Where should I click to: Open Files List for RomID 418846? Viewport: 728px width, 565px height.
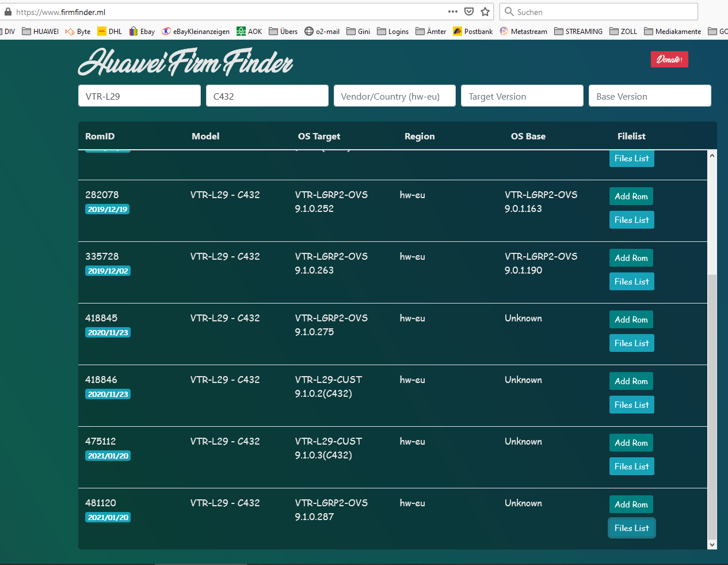pyautogui.click(x=632, y=405)
